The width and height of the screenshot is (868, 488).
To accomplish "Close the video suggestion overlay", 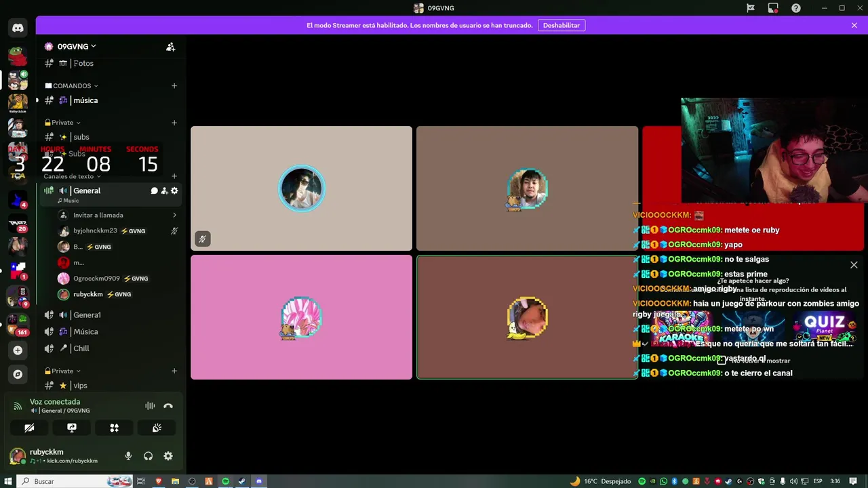I will [854, 265].
